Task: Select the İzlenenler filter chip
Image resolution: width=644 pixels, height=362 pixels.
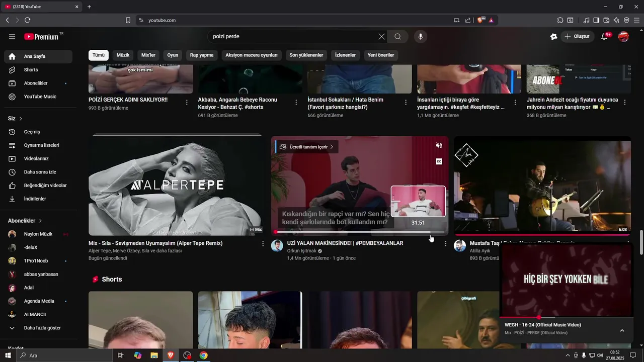Action: coord(345,55)
